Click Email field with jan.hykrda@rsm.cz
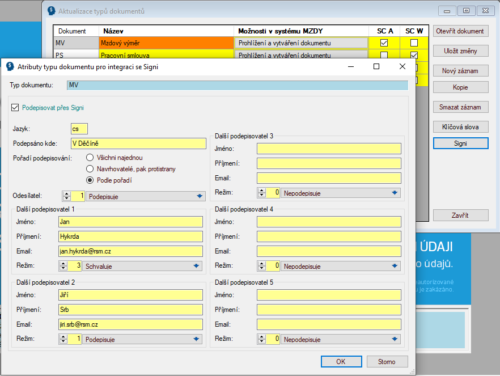Viewport: 500px width, 376px height. point(130,251)
